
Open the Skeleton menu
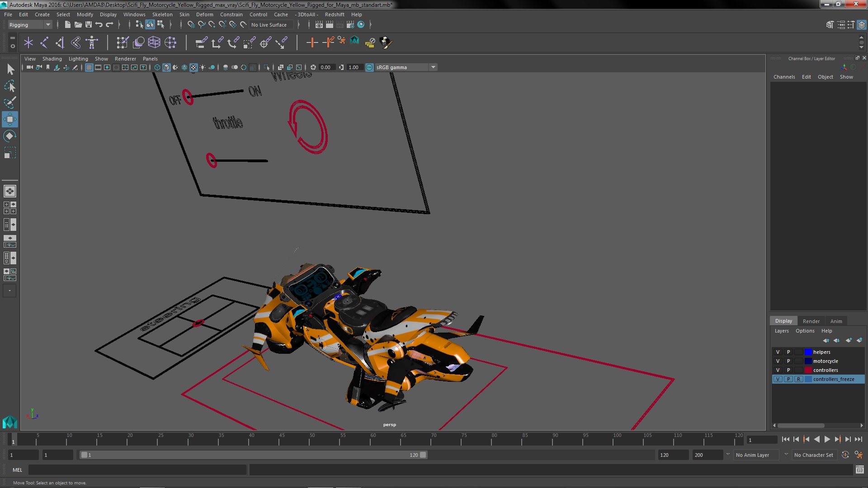(x=162, y=14)
